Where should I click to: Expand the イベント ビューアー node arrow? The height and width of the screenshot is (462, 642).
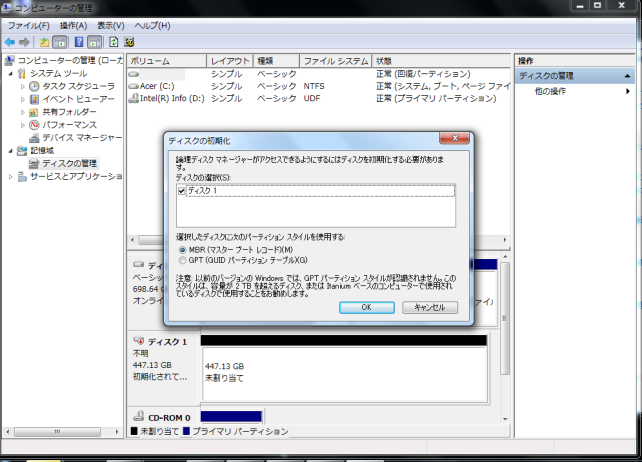tap(23, 99)
